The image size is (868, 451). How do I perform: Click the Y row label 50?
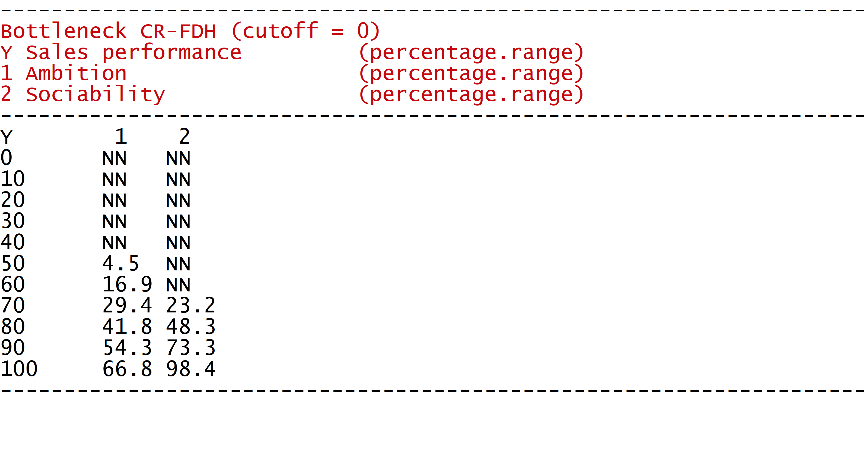pos(13,263)
